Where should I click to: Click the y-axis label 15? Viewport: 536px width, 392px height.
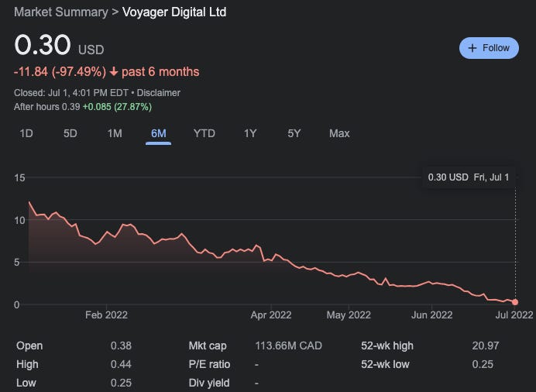coord(20,177)
